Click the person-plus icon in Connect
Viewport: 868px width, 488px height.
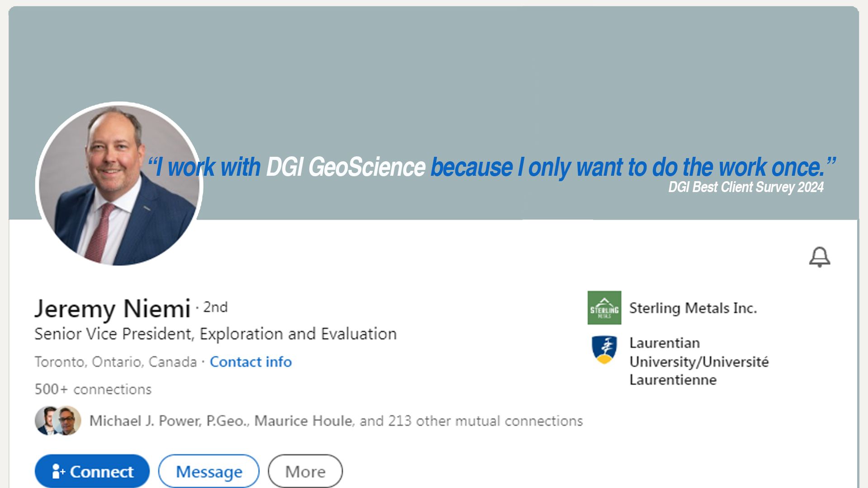pyautogui.click(x=58, y=471)
